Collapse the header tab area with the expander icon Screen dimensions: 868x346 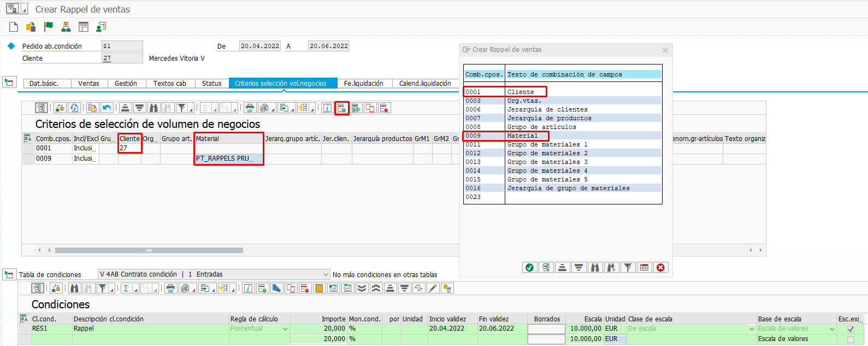pyautogui.click(x=9, y=82)
